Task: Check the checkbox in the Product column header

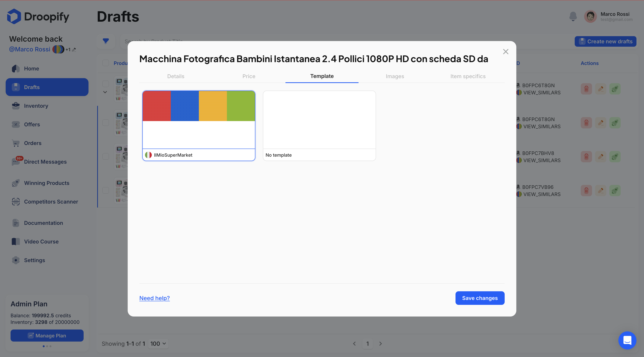Action: tap(105, 63)
